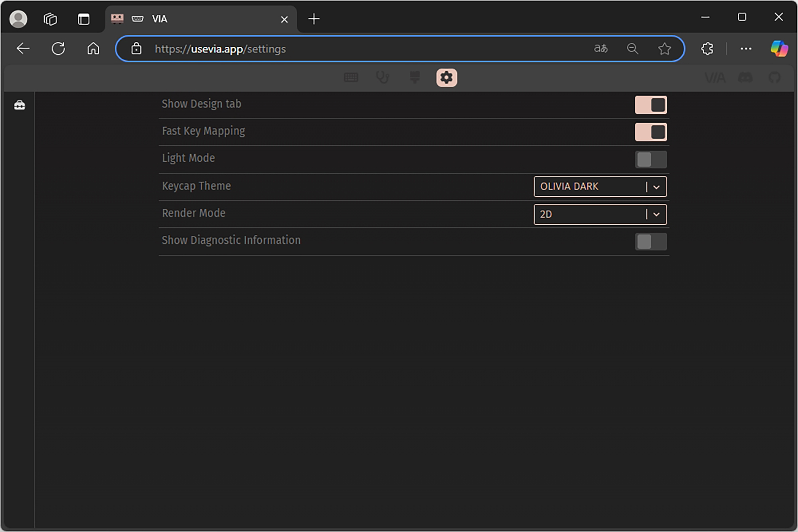Screen dimensions: 798x532
Task: Open a new browser tab
Action: tap(314, 19)
